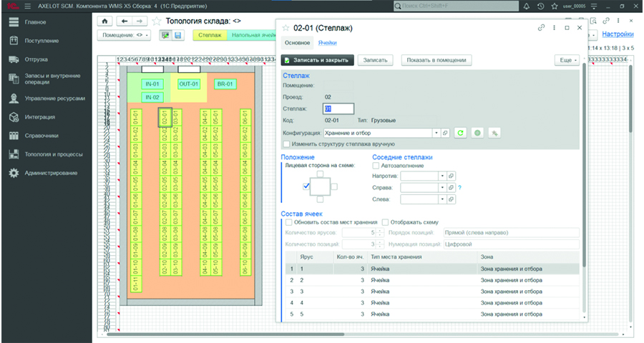Select rack 02-01 on warehouse map
Image resolution: width=644 pixels, height=343 pixels.
pos(165,117)
